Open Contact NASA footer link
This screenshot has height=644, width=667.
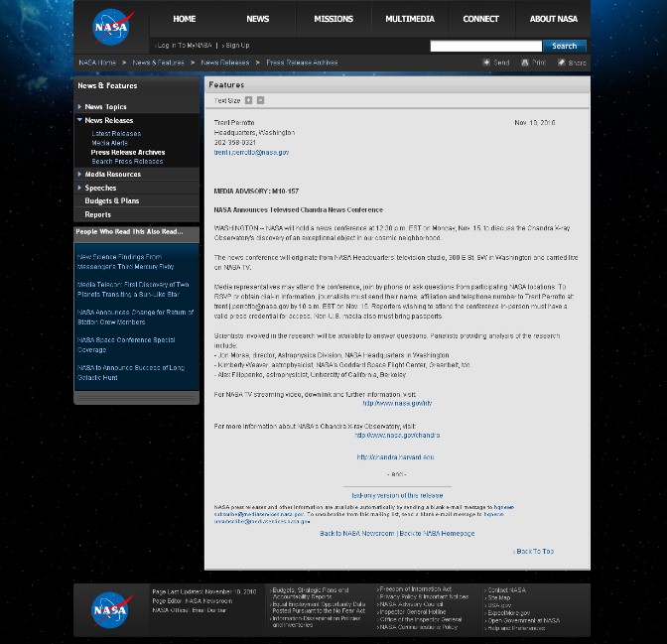505,590
